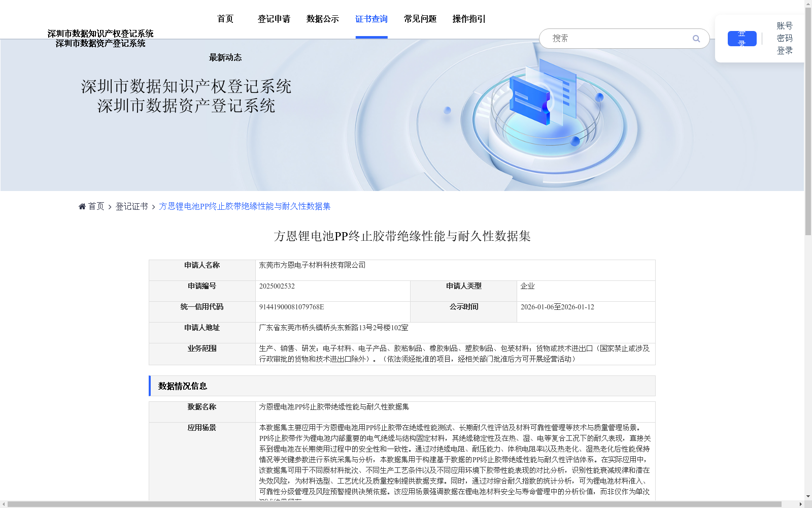Click the 申请人类型 label cell
812x508 pixels.
coord(464,291)
